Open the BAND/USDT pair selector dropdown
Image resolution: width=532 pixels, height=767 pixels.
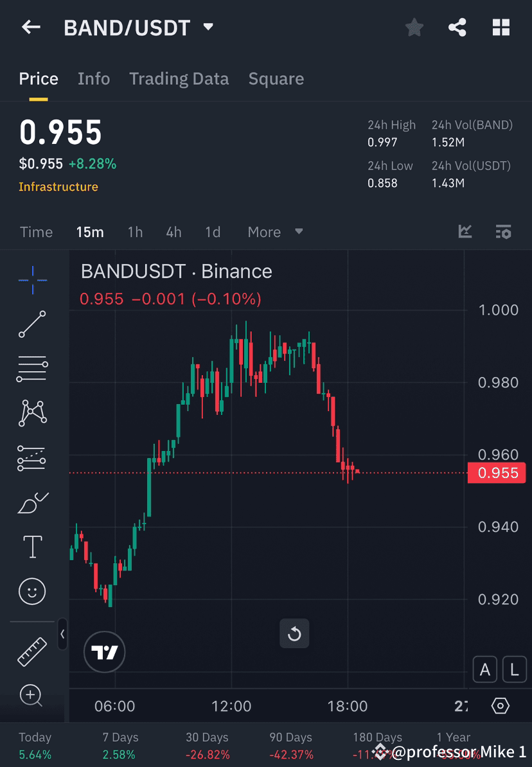208,27
